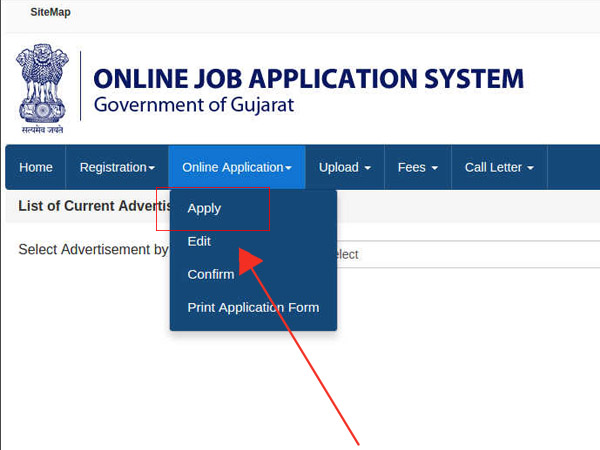Image resolution: width=600 pixels, height=450 pixels.
Task: Open the Registration dropdown menu
Action: coord(117,167)
